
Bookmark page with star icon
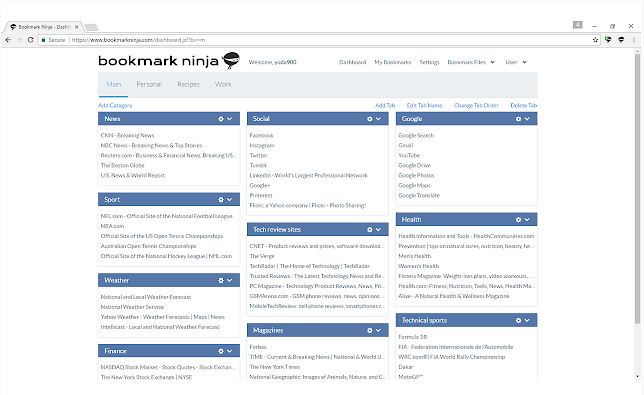[x=595, y=40]
